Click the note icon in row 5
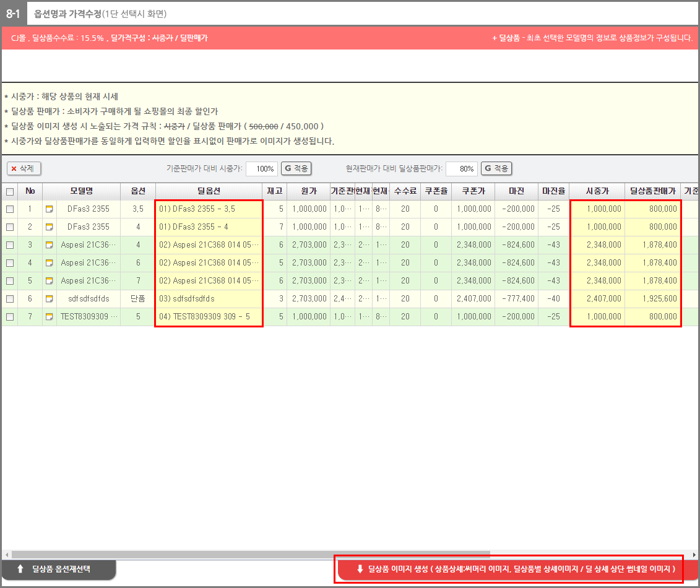The image size is (700, 588). 50,281
